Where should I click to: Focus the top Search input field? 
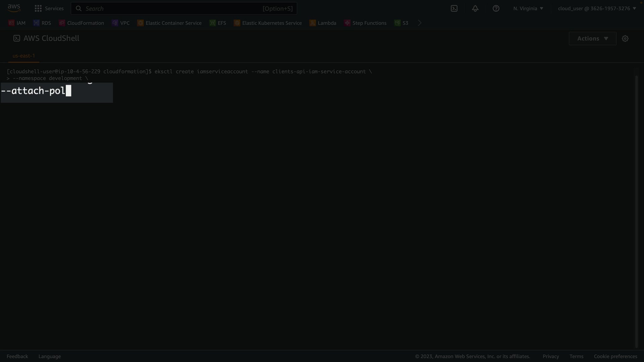[x=173, y=8]
